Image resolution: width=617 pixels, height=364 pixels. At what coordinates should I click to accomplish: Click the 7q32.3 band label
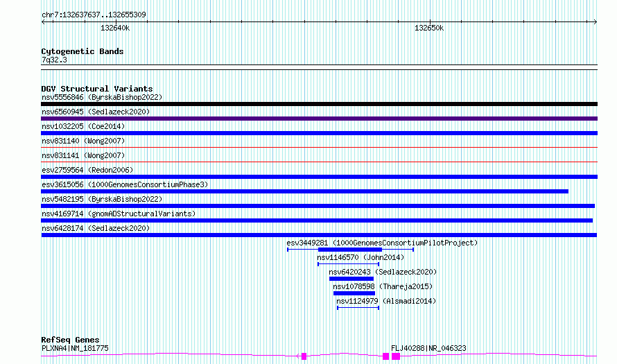click(x=54, y=60)
